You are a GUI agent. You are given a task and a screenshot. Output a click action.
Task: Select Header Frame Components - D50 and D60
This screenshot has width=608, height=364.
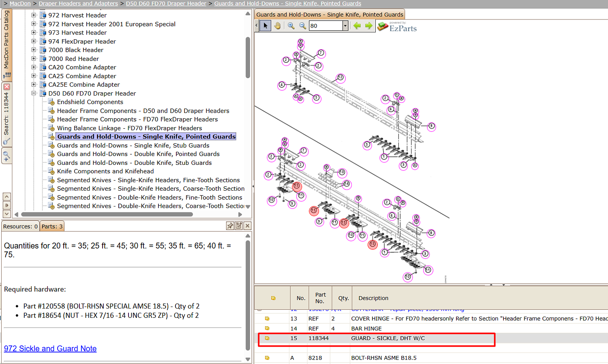click(x=143, y=111)
